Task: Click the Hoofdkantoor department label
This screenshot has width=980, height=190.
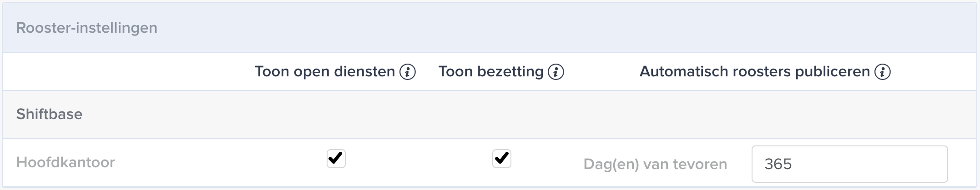Action: coord(66,162)
